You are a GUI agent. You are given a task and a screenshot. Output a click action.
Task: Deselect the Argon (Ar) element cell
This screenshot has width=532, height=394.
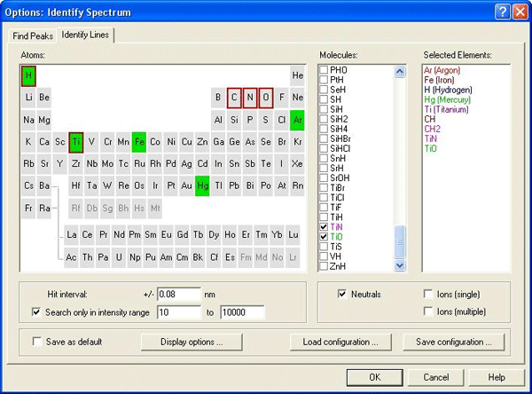(x=298, y=120)
